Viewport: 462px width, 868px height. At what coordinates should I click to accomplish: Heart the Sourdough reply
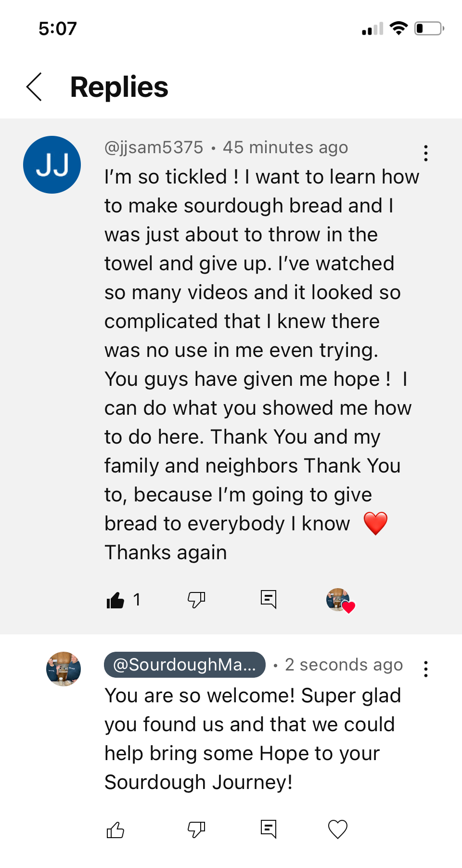(x=337, y=829)
